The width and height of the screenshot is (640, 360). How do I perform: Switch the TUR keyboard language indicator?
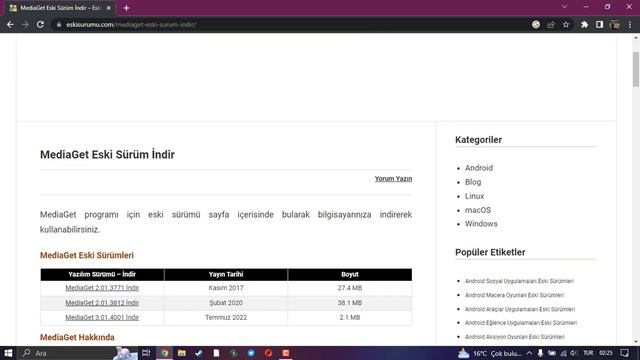(588, 353)
